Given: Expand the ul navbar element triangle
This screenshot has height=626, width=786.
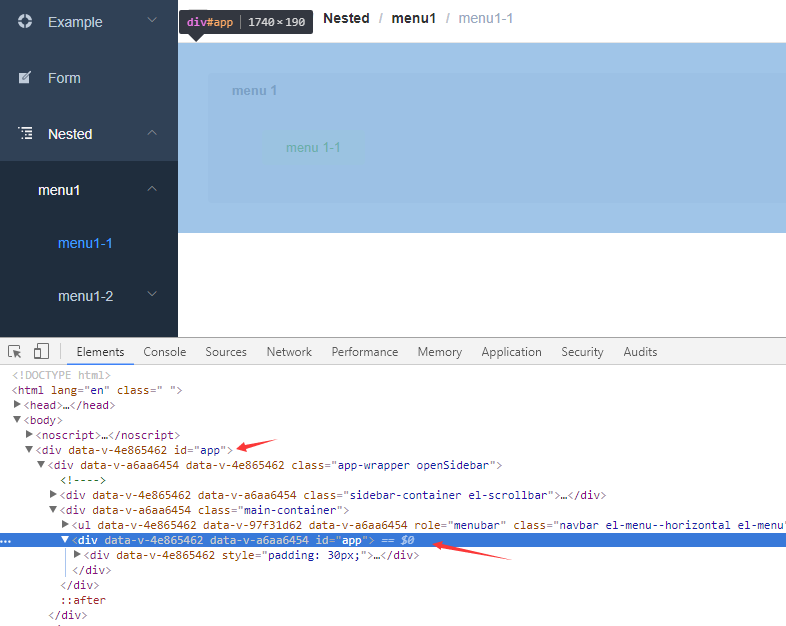Looking at the screenshot, I should (65, 525).
